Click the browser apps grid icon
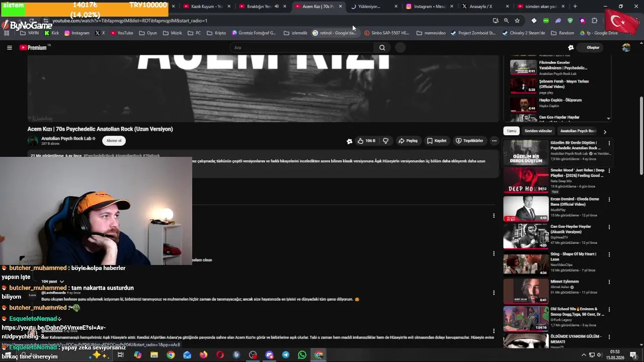644x362 pixels. [x=7, y=33]
